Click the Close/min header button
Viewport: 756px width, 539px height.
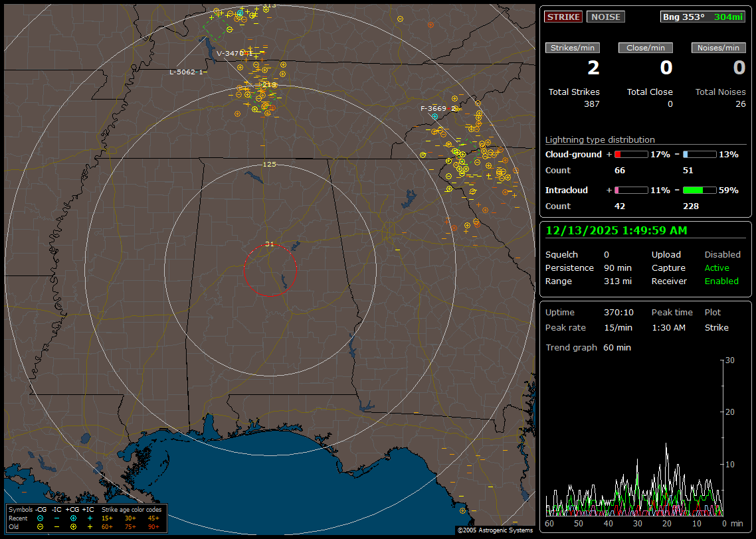click(x=646, y=48)
